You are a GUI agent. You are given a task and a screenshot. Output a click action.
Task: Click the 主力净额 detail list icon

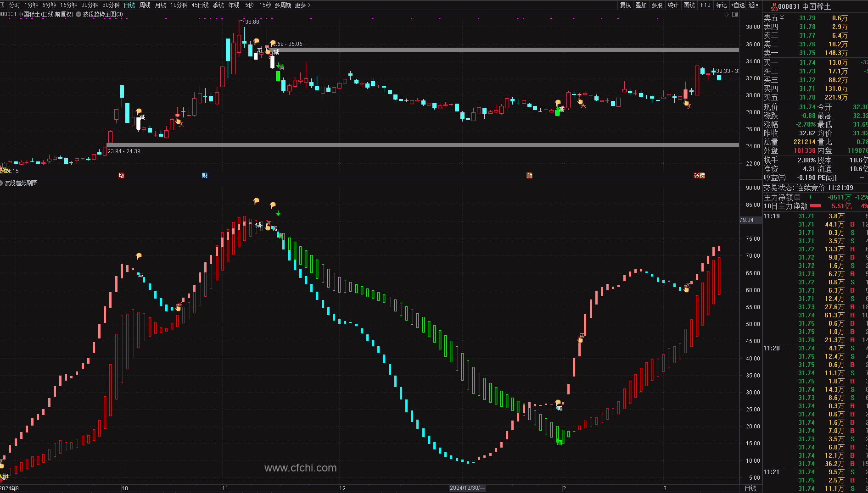(x=797, y=197)
